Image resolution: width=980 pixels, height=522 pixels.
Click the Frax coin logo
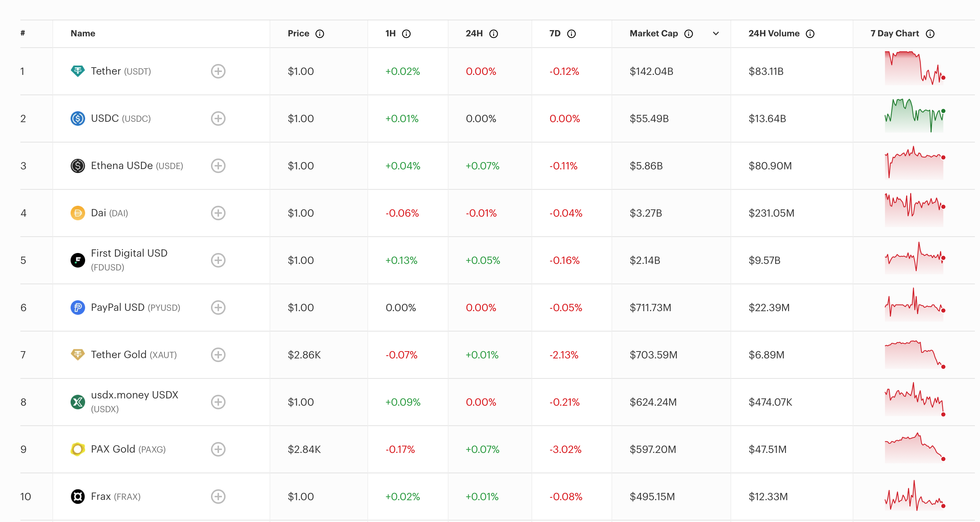[x=77, y=497]
